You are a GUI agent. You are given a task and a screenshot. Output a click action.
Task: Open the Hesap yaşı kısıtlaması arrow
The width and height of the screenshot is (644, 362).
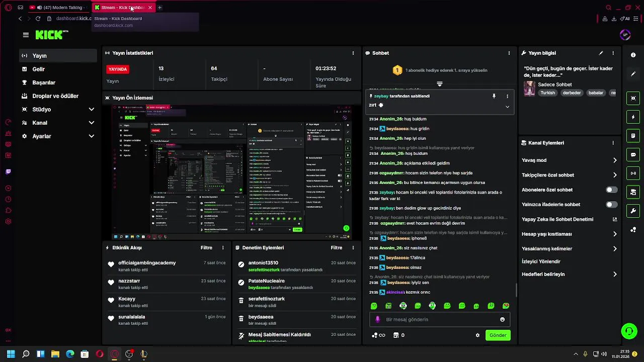[x=615, y=234]
